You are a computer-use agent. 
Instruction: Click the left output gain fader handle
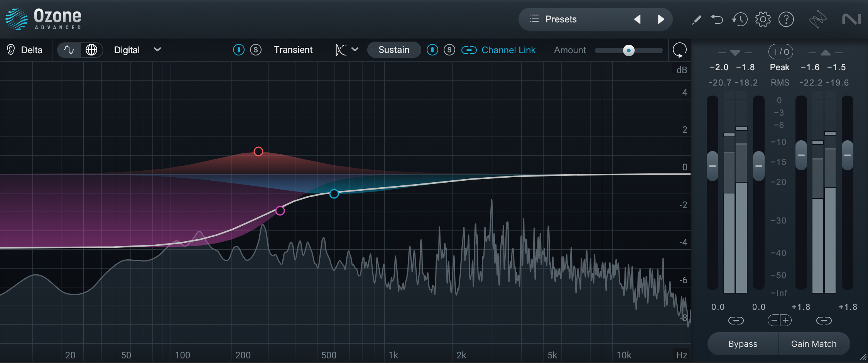point(801,155)
